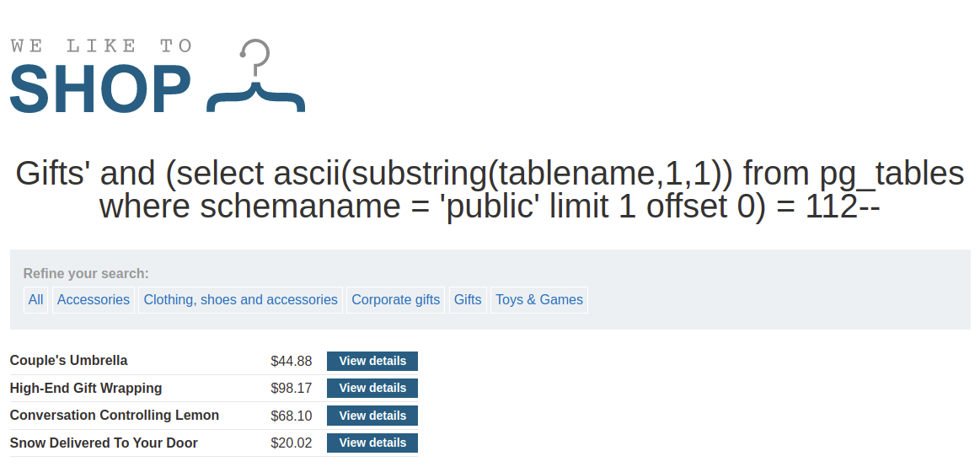Select the All category filter
This screenshot has height=467, width=980.
[x=35, y=299]
